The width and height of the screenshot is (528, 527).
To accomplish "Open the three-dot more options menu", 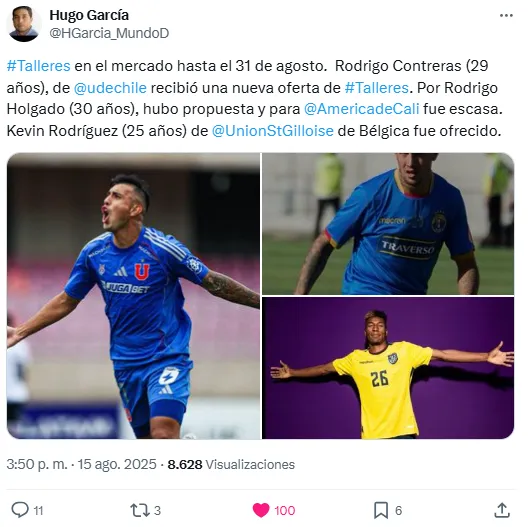I will pyautogui.click(x=506, y=15).
